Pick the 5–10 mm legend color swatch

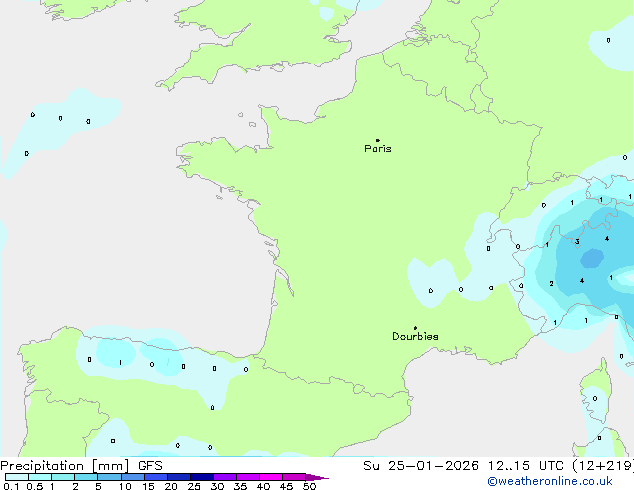(x=109, y=477)
